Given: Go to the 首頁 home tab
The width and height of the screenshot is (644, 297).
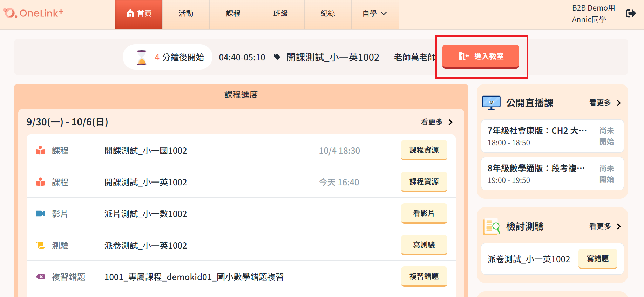Looking at the screenshot, I should [x=138, y=14].
